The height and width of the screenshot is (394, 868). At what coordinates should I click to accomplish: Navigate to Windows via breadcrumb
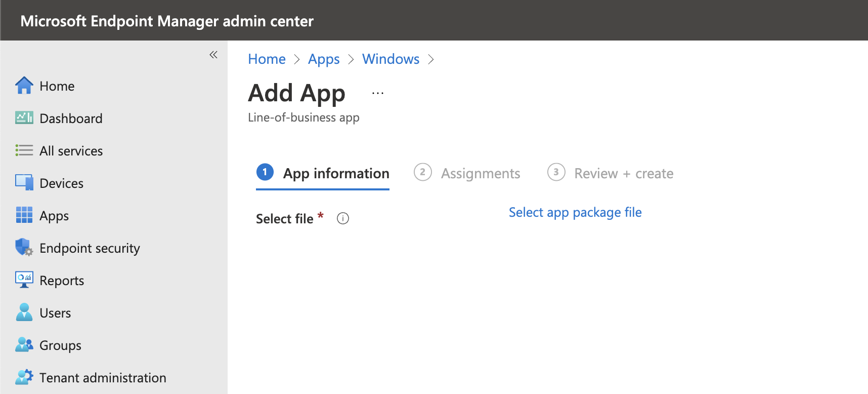pyautogui.click(x=390, y=59)
